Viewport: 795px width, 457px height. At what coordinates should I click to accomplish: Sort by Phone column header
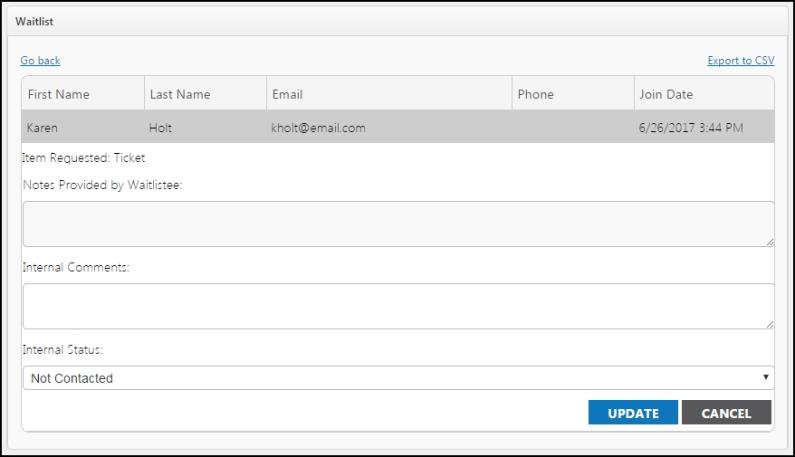pyautogui.click(x=535, y=94)
